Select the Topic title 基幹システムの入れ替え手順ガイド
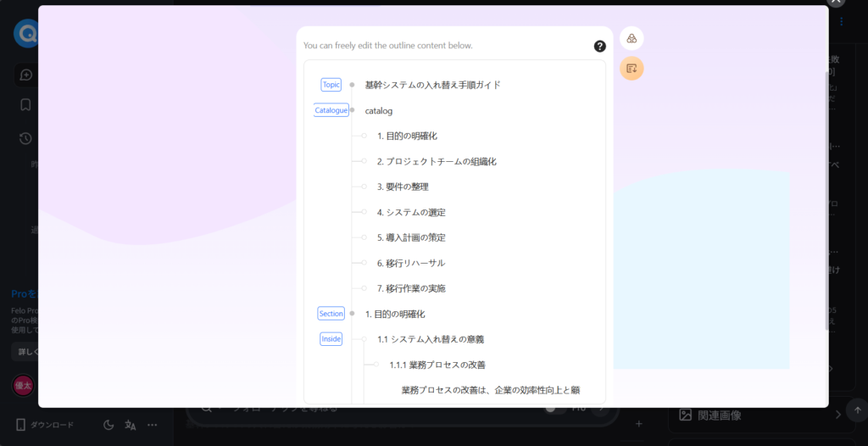The image size is (868, 446). coord(432,85)
